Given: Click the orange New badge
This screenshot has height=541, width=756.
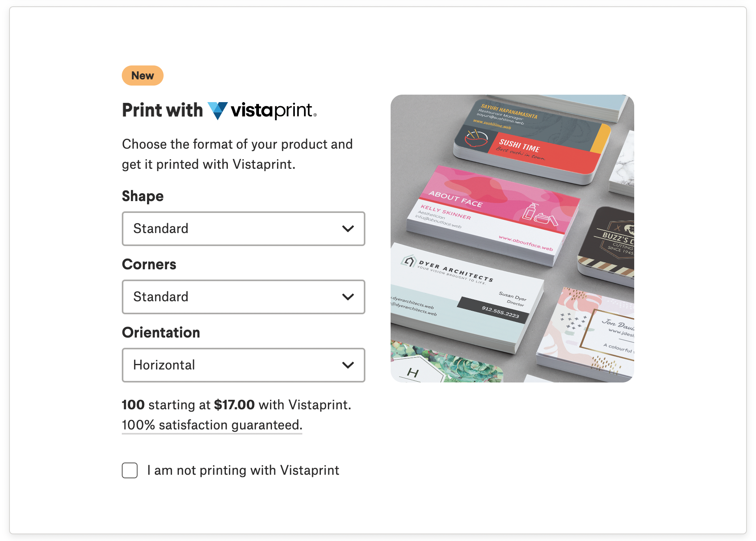Looking at the screenshot, I should point(143,76).
